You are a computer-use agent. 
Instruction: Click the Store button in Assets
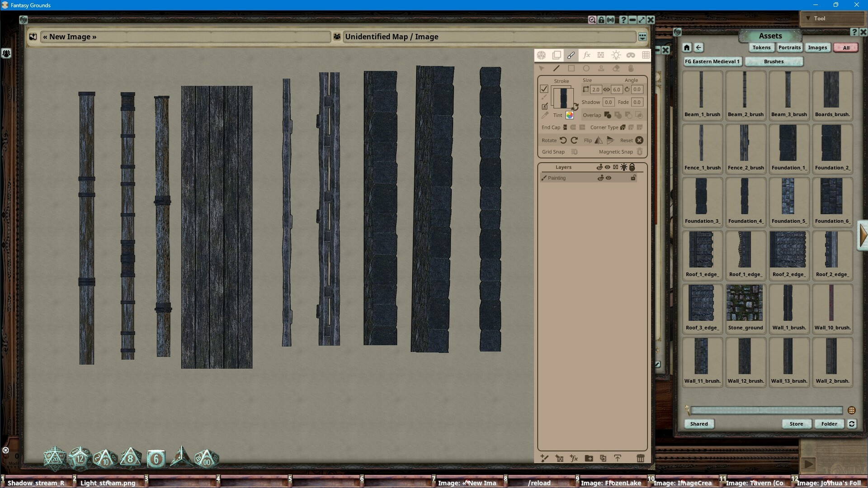[x=796, y=424]
